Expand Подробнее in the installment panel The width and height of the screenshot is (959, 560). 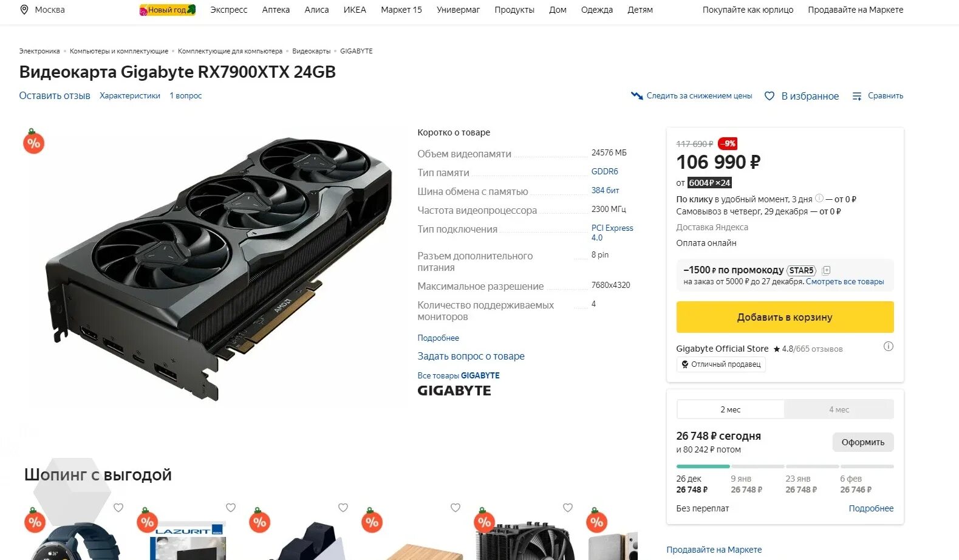[x=871, y=508]
